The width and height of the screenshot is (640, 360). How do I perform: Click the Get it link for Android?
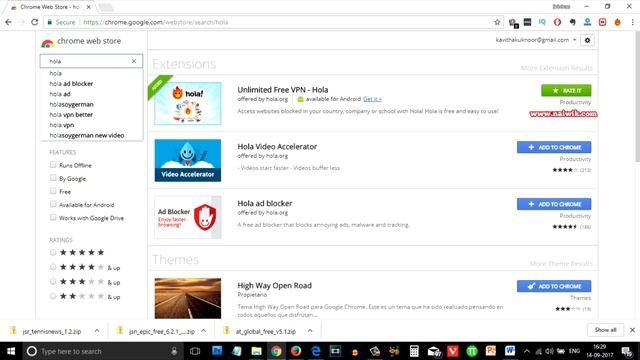372,99
